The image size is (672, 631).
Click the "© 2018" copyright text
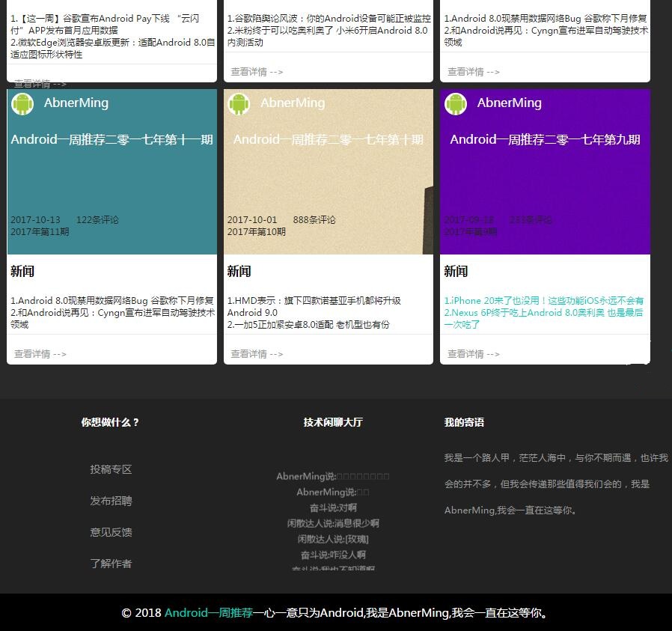(x=141, y=612)
